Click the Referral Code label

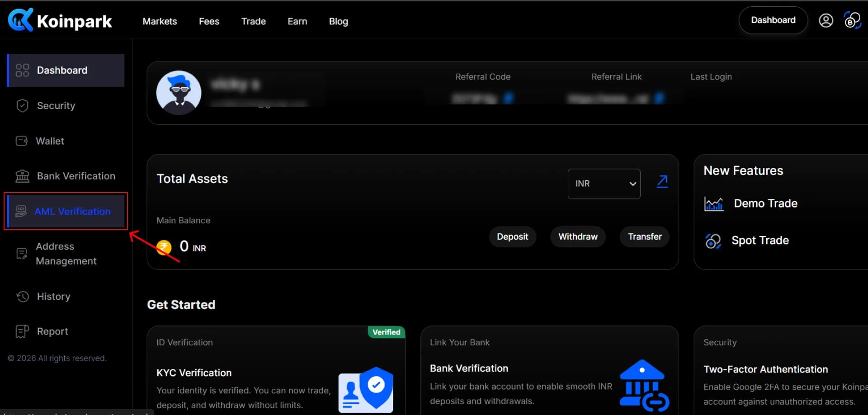pos(483,77)
